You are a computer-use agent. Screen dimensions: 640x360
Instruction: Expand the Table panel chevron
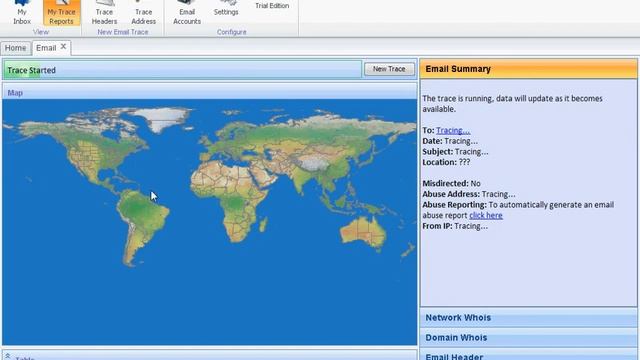tap(7, 356)
